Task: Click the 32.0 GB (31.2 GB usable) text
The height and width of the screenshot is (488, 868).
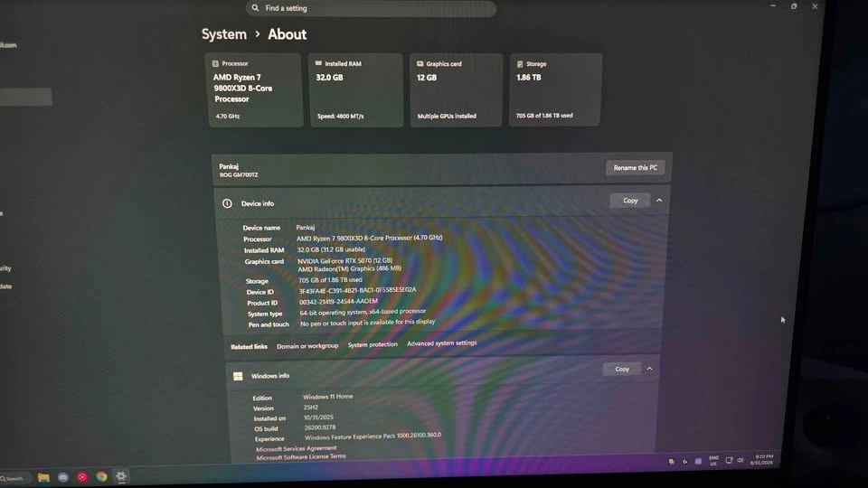Action: click(331, 249)
